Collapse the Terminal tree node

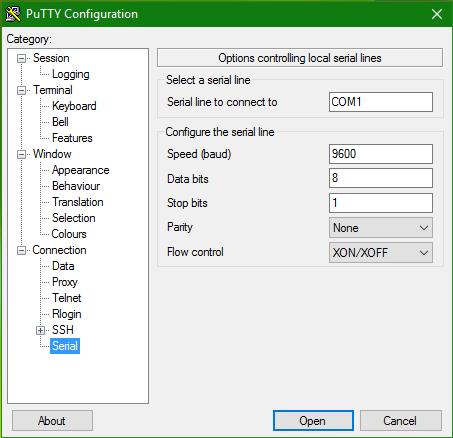click(21, 91)
